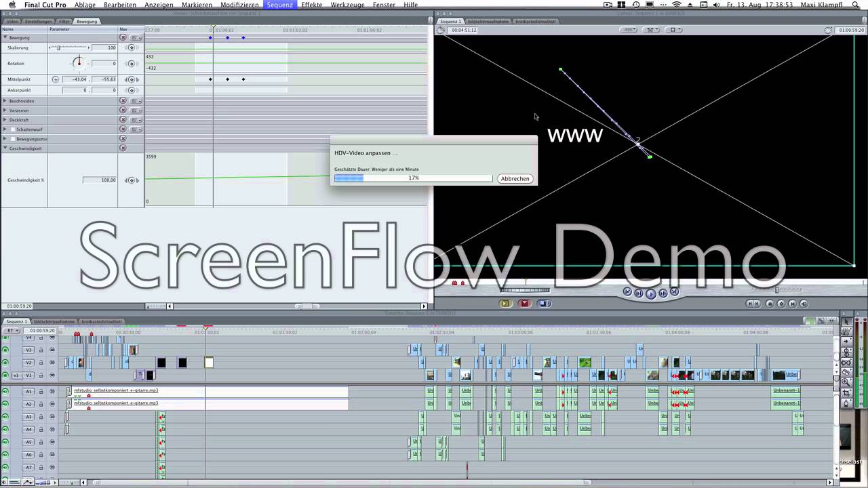868x488 pixels.
Task: Click the red Overwrite edit button in Canvas
Action: tap(524, 303)
